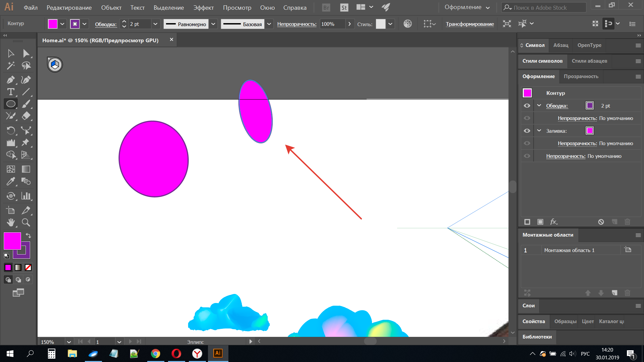Select the Lasso tool
644x362 pixels.
pyautogui.click(x=26, y=66)
